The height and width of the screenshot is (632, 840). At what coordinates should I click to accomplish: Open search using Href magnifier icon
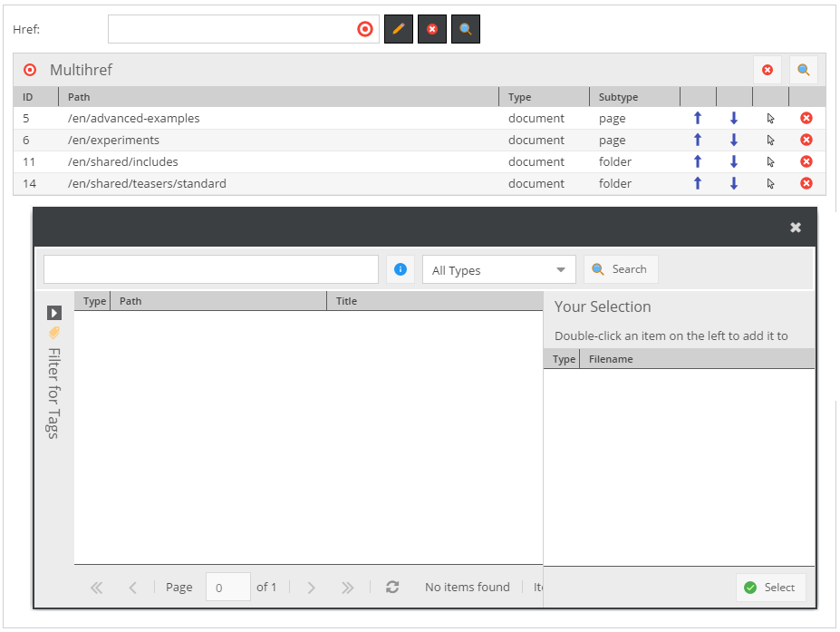point(466,29)
